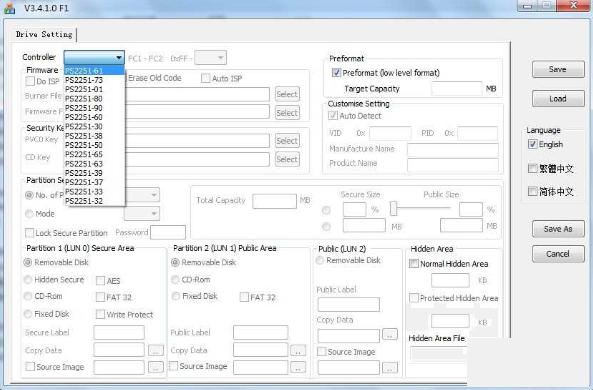Switch to the Drive Setting tab

pyautogui.click(x=44, y=34)
